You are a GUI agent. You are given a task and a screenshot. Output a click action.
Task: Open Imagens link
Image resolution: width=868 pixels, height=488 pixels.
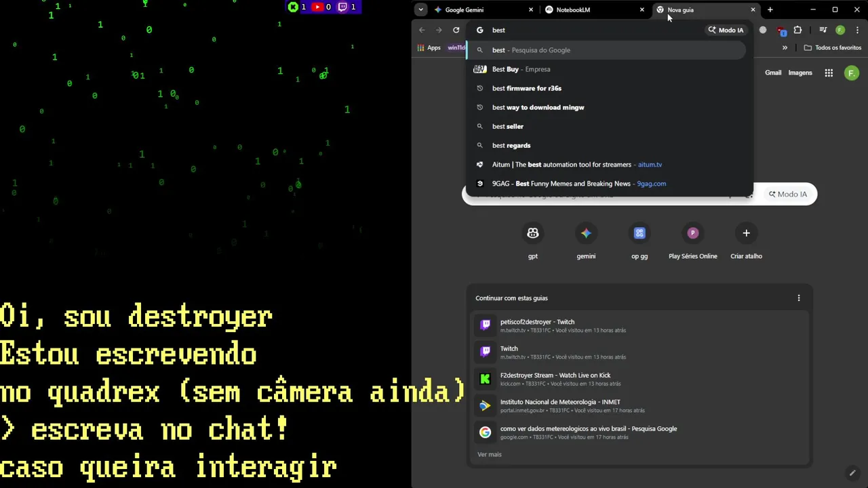(x=800, y=73)
